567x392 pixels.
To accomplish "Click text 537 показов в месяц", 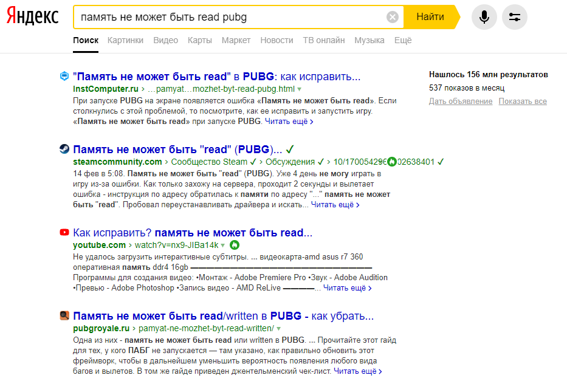I will 467,88.
